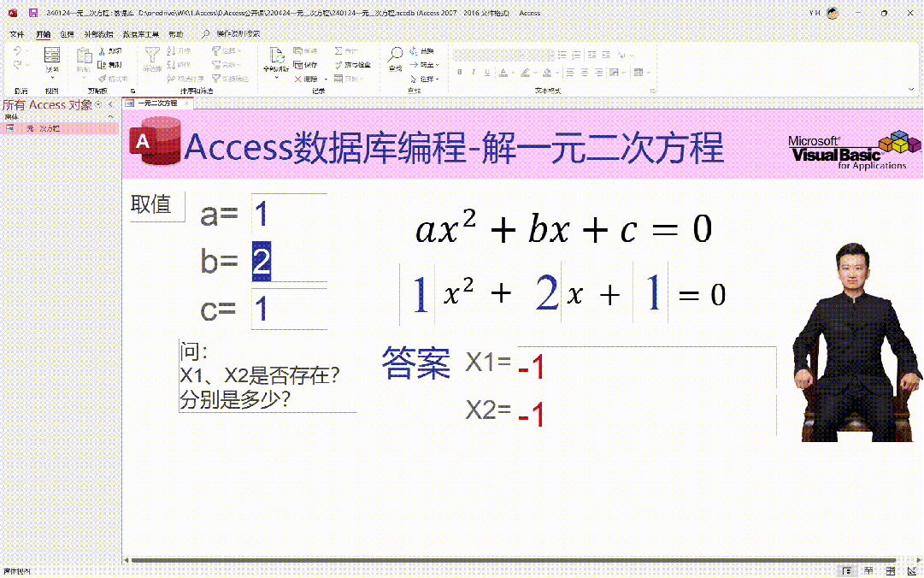Click the Undo arrow in the ribbon
The image size is (924, 578).
18,51
